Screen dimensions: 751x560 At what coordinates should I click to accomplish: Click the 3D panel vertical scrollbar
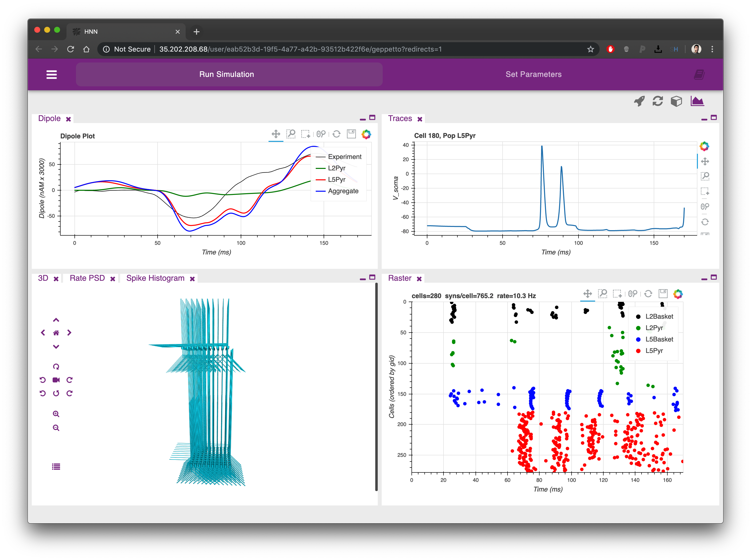[x=376, y=386]
